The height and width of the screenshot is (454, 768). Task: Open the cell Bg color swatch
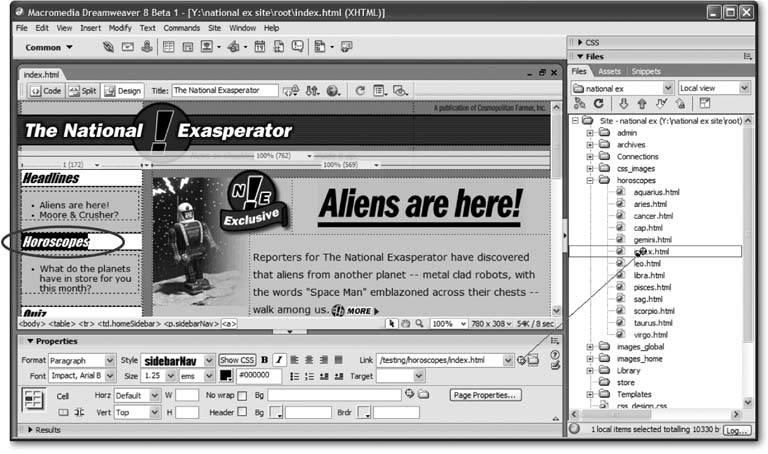276,412
